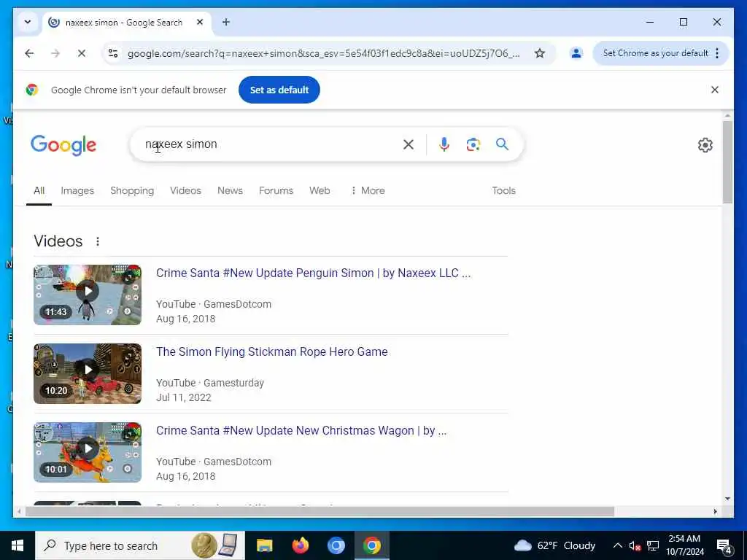Click the address bar URL
This screenshot has height=560, width=747.
(323, 53)
